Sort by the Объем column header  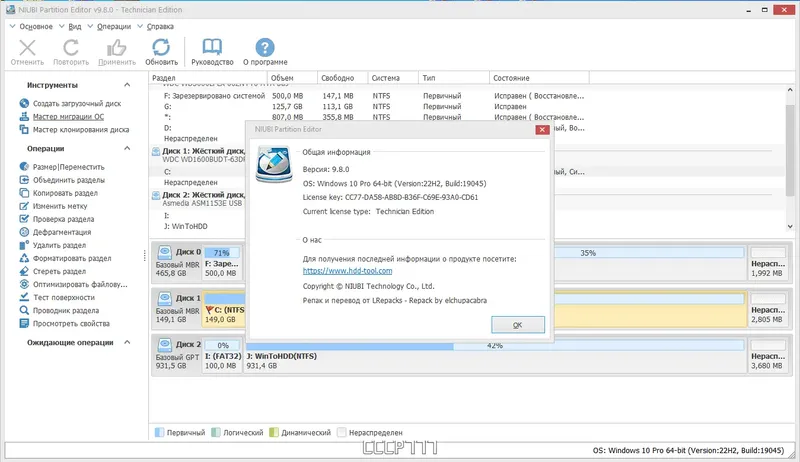click(292, 78)
